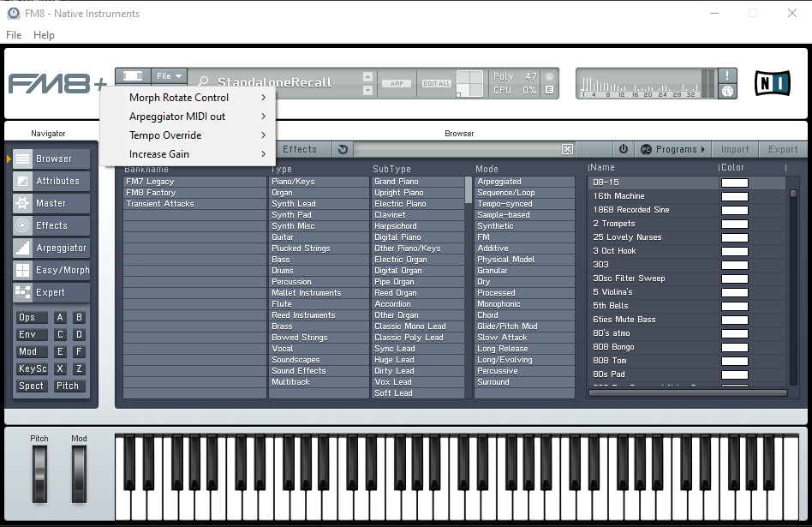This screenshot has height=527, width=812.
Task: Click the refresh arrow icon beside Effects
Action: [x=343, y=149]
